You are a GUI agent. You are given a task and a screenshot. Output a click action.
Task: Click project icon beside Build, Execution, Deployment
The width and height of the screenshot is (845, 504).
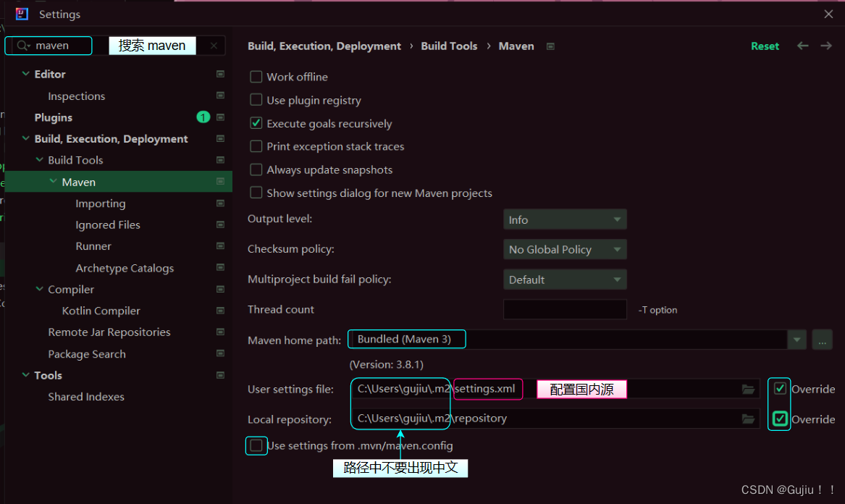tap(220, 138)
